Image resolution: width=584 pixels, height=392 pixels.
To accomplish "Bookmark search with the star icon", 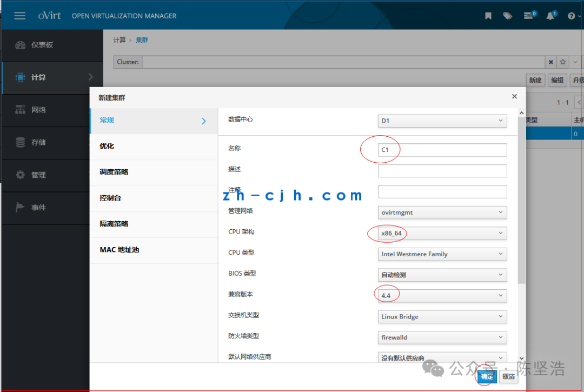I will click(x=563, y=62).
